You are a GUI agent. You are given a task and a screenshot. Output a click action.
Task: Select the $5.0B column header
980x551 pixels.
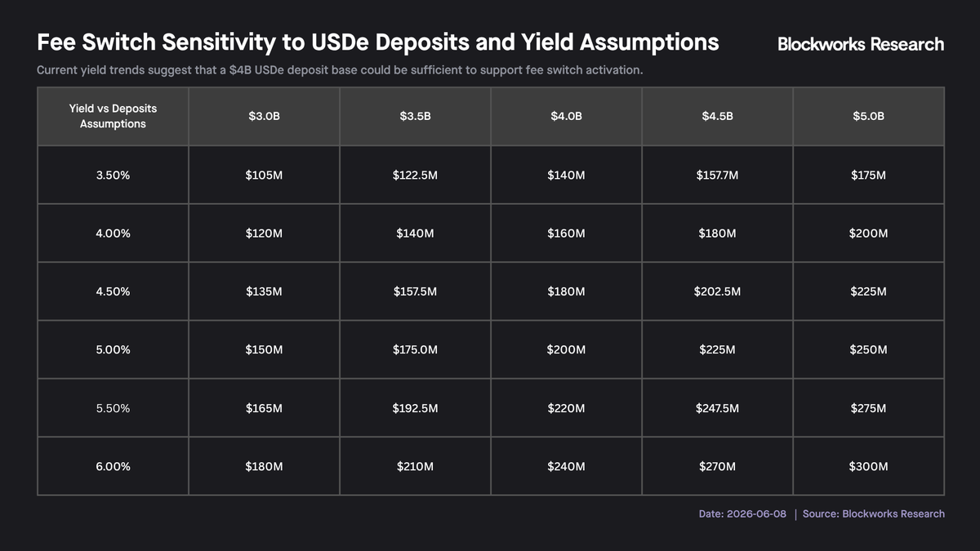click(x=868, y=116)
